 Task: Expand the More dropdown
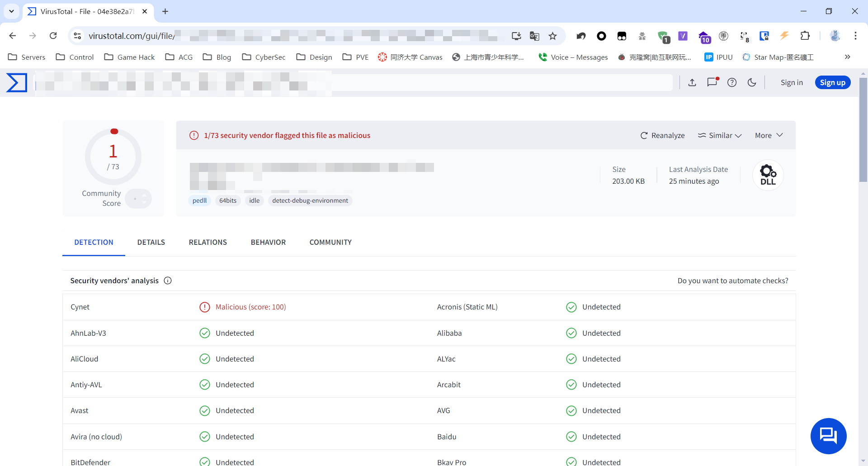point(769,135)
